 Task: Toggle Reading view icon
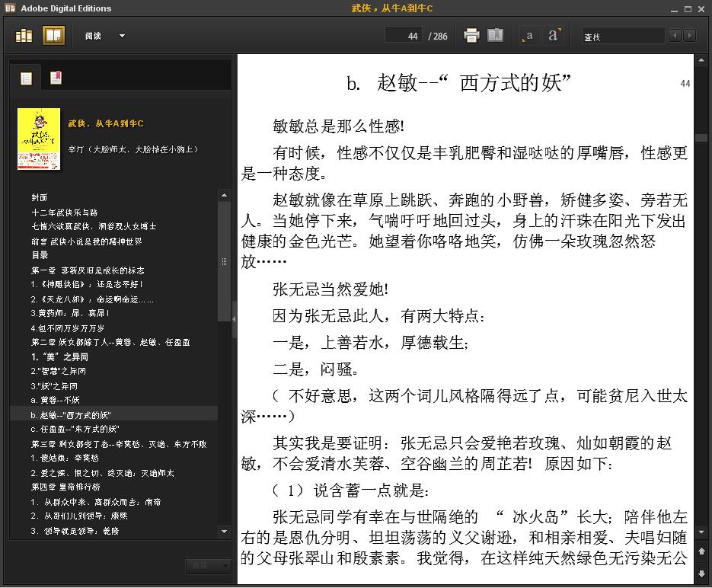(x=53, y=35)
